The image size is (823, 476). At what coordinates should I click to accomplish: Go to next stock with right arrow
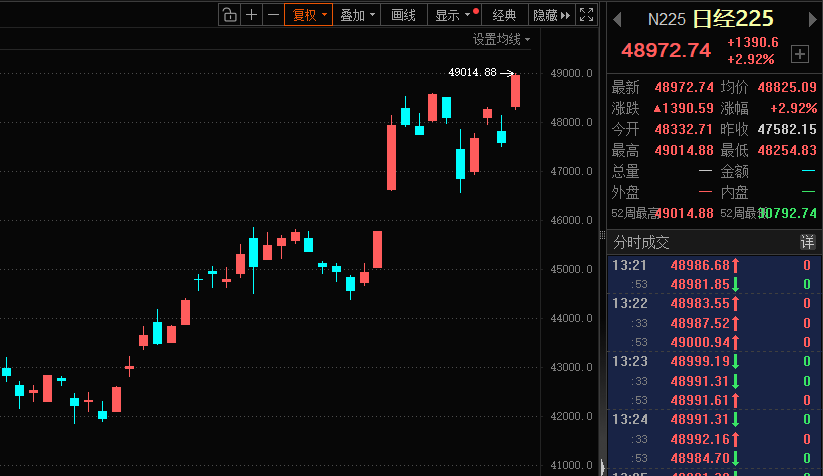pos(812,19)
